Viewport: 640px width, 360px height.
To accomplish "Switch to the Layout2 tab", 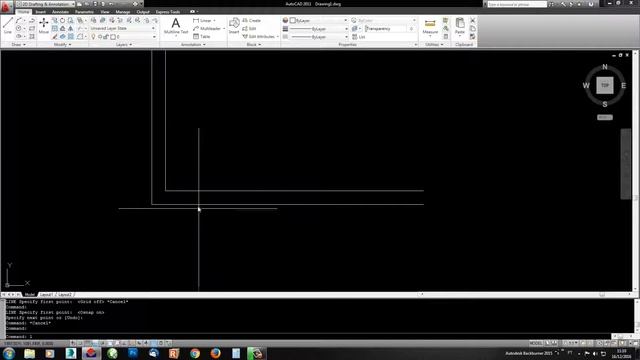I will pyautogui.click(x=65, y=294).
